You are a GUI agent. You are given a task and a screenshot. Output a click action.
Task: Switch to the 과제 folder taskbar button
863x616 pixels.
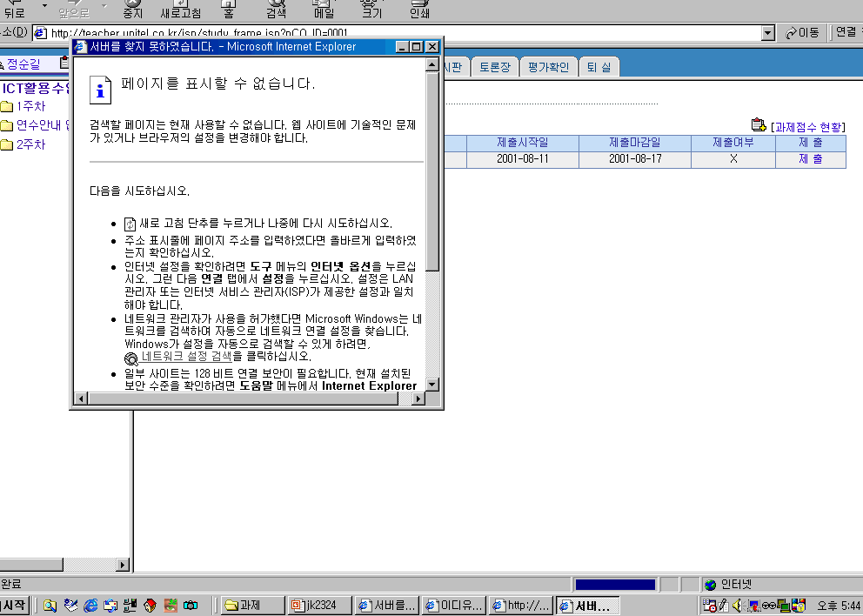(x=253, y=606)
